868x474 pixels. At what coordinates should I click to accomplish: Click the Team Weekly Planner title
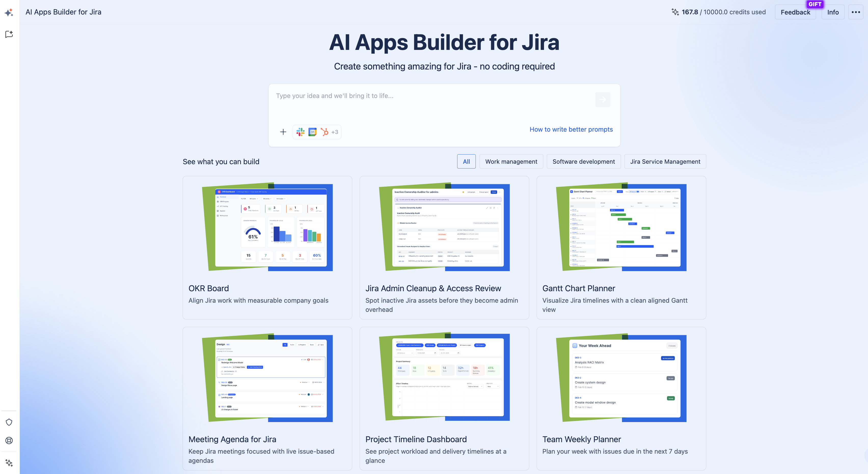[581, 439]
